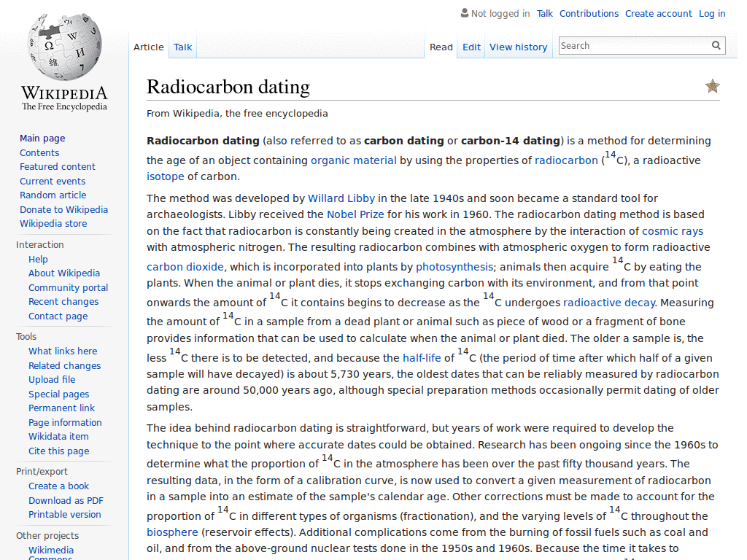Screen dimensions: 747x560
Task: Follow the cosmic rays link
Action: tap(673, 231)
